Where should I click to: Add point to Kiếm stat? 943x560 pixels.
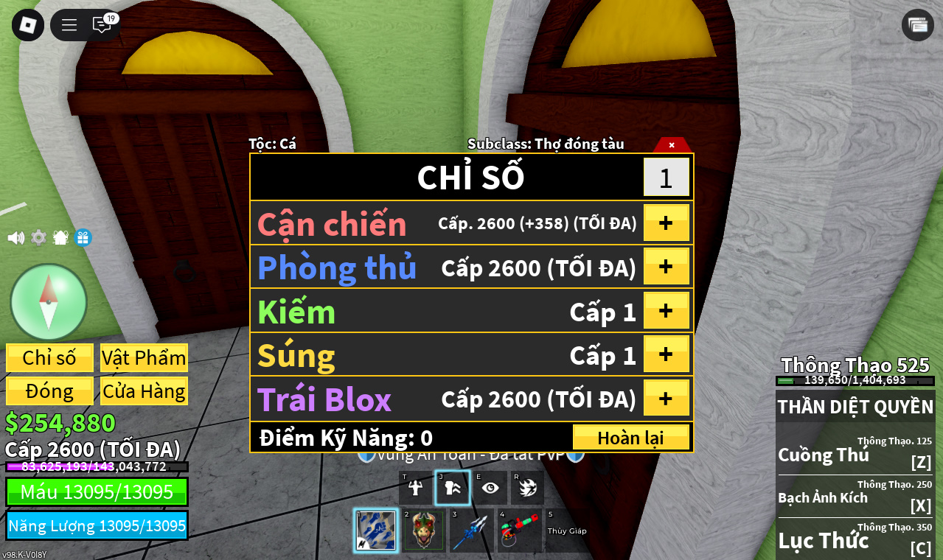pyautogui.click(x=667, y=310)
